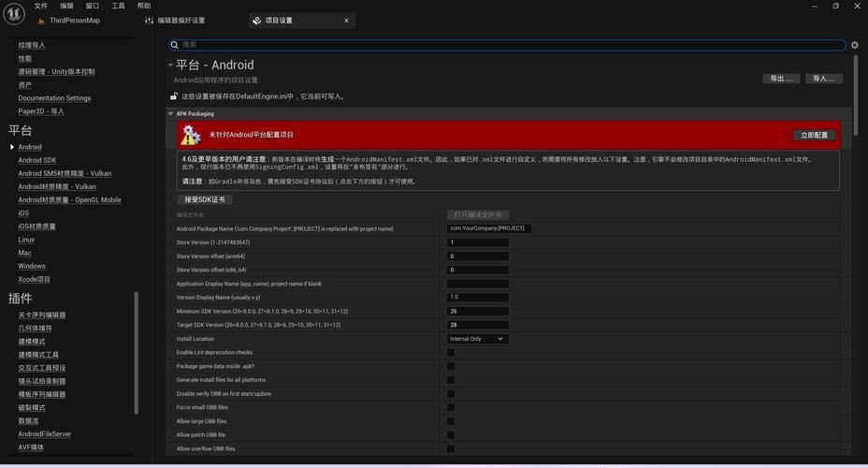Click the Application Display Name field
This screenshot has height=468, width=868.
[478, 284]
